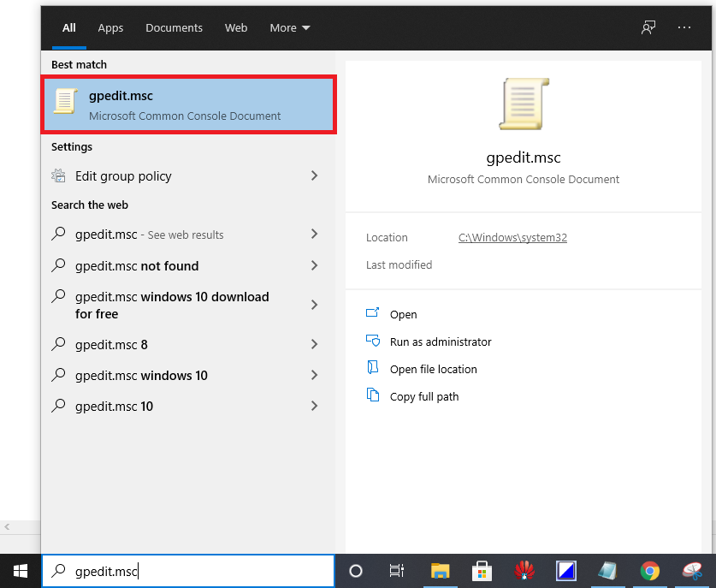Select gpedit.msc windows 10 suggestion
Image resolution: width=716 pixels, height=588 pixels.
(188, 375)
